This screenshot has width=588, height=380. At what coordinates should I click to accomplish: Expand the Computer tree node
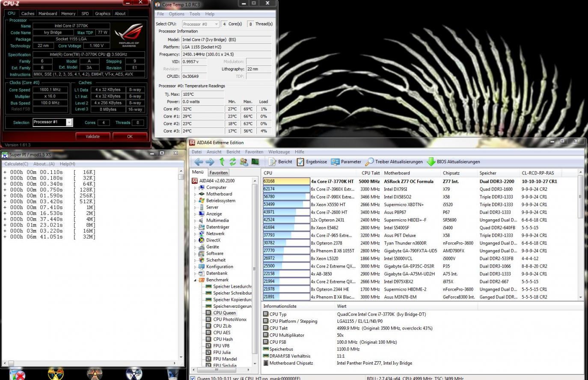[195, 188]
